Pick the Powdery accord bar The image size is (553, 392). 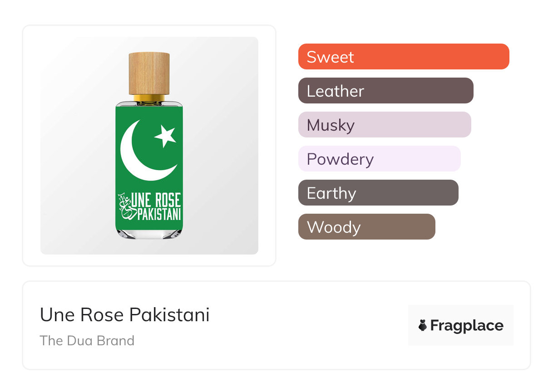pos(379,159)
